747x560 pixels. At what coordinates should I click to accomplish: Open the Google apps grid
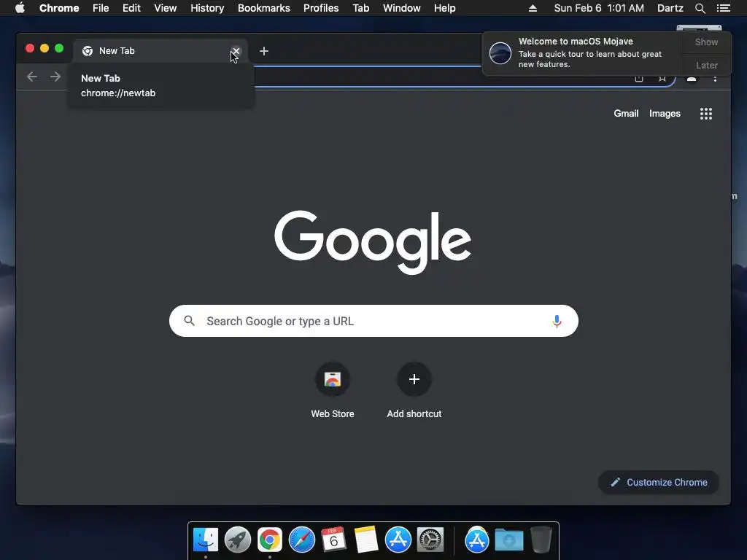706,113
